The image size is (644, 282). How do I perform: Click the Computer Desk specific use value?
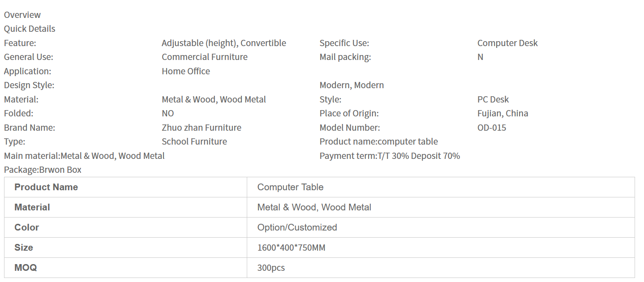[507, 43]
